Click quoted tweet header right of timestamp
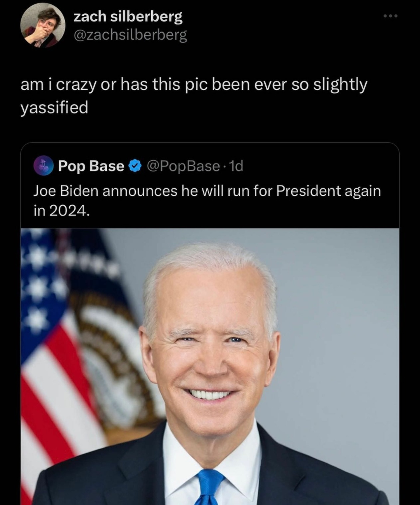Image resolution: width=420 pixels, height=505 pixels. (321, 166)
